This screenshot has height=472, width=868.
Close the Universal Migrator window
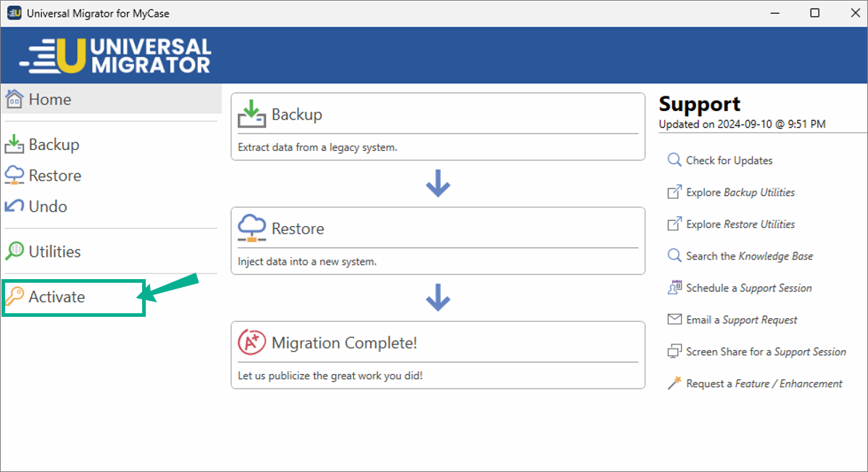coord(855,13)
